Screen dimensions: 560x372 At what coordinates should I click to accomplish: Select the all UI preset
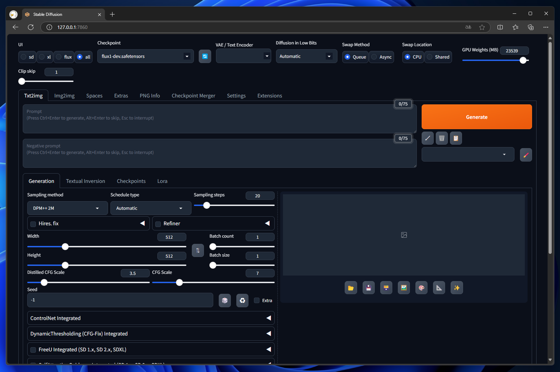tap(84, 57)
